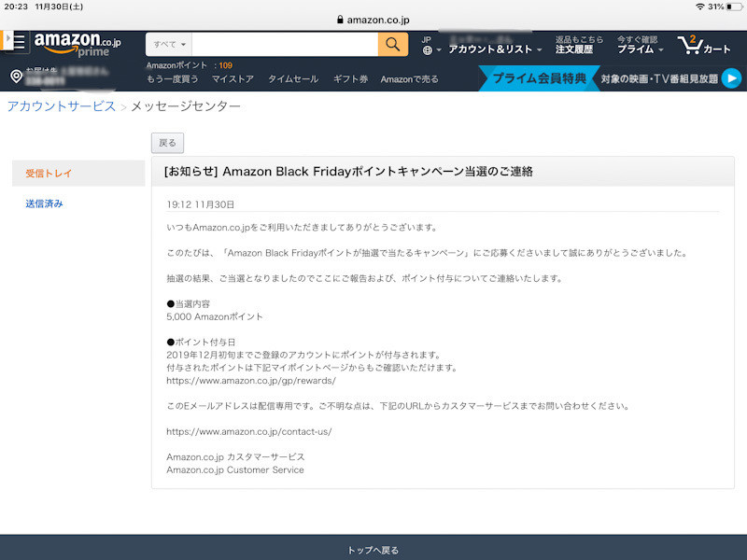
Task: Click the 20:23 status bar clock
Action: point(16,7)
